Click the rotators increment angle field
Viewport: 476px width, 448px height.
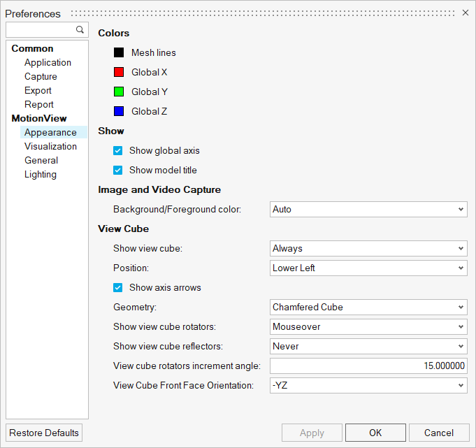(368, 366)
